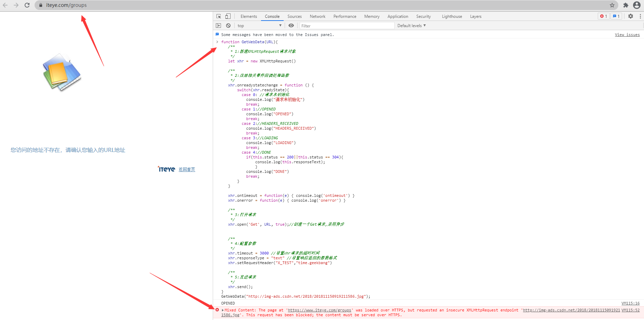Open the Network panel tab

pyautogui.click(x=318, y=16)
